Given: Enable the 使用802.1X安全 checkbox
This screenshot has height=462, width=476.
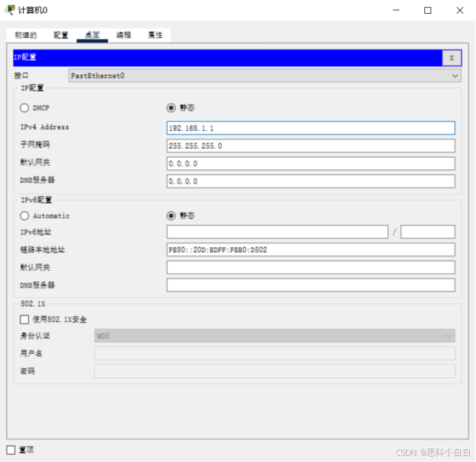Looking at the screenshot, I should coord(24,320).
